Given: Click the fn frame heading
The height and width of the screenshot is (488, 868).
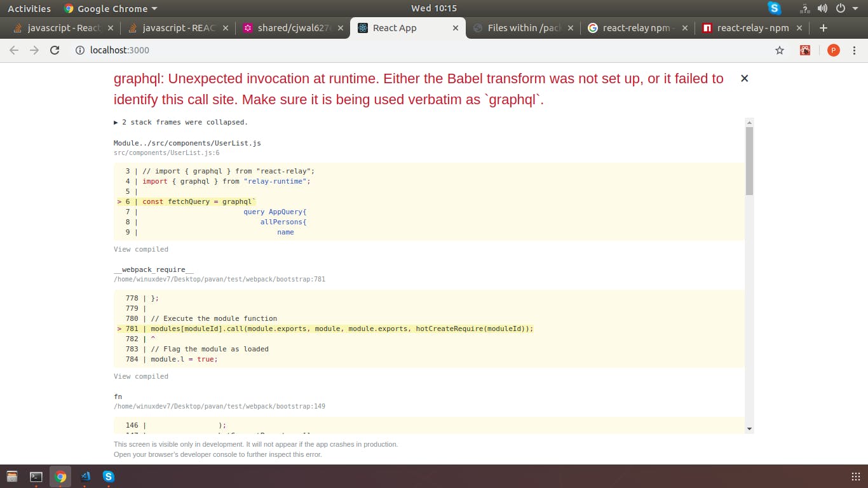Looking at the screenshot, I should (x=118, y=396).
